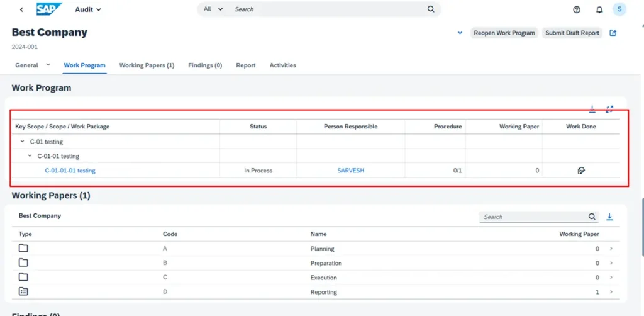Click the back arrow in header

21,9
